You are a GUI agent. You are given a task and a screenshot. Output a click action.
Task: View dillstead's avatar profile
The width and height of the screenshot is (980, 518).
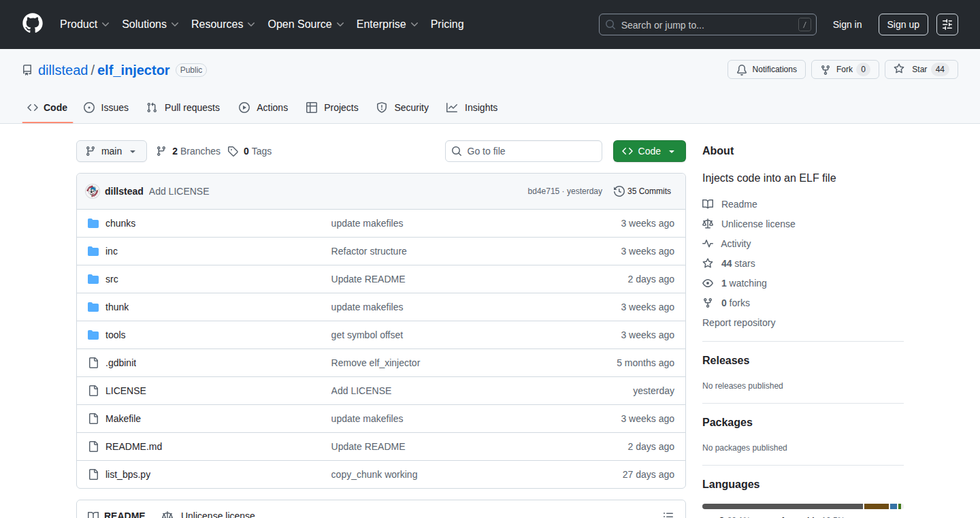click(x=93, y=191)
